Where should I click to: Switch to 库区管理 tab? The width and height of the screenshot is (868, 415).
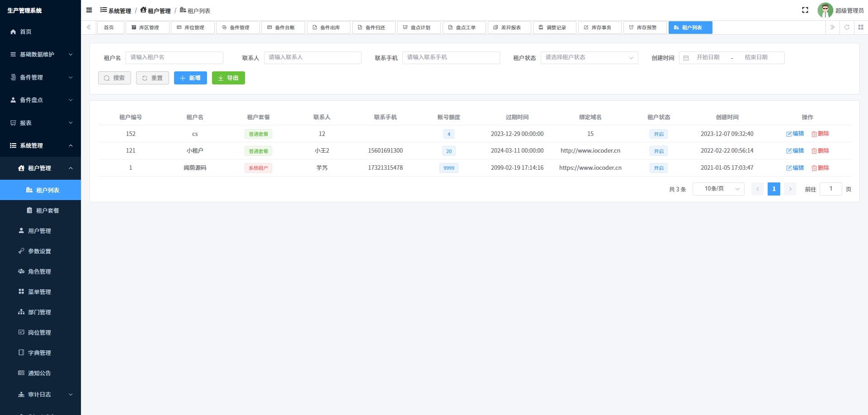tap(147, 28)
